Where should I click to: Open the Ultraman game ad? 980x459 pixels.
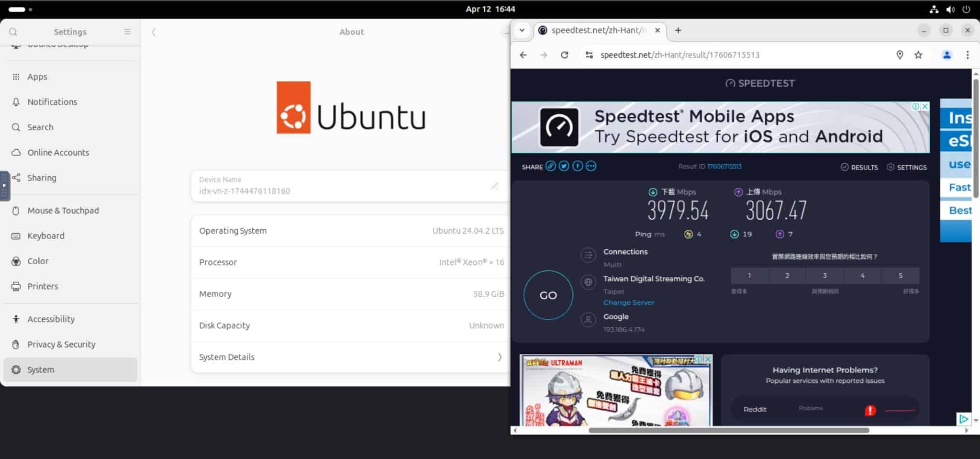(x=616, y=391)
